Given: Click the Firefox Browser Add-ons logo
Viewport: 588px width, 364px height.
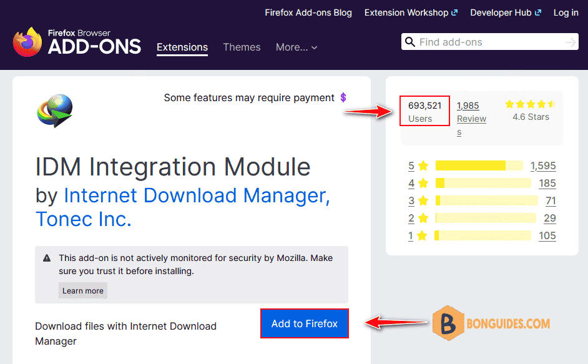Looking at the screenshot, I should pos(77,42).
